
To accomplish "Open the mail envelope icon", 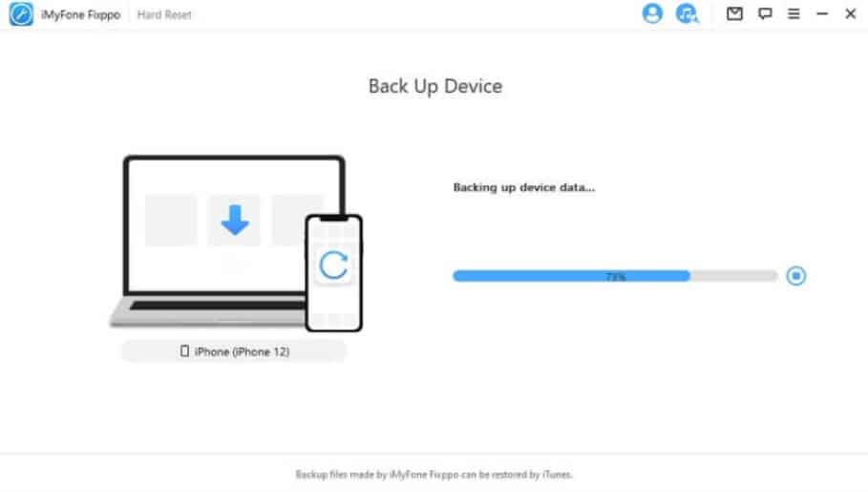I will pyautogui.click(x=734, y=13).
